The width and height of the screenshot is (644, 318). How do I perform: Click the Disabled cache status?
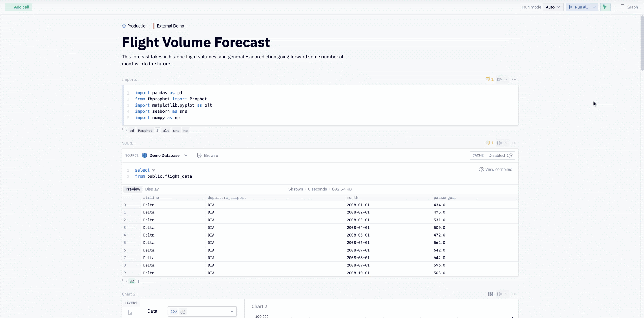[x=497, y=155]
